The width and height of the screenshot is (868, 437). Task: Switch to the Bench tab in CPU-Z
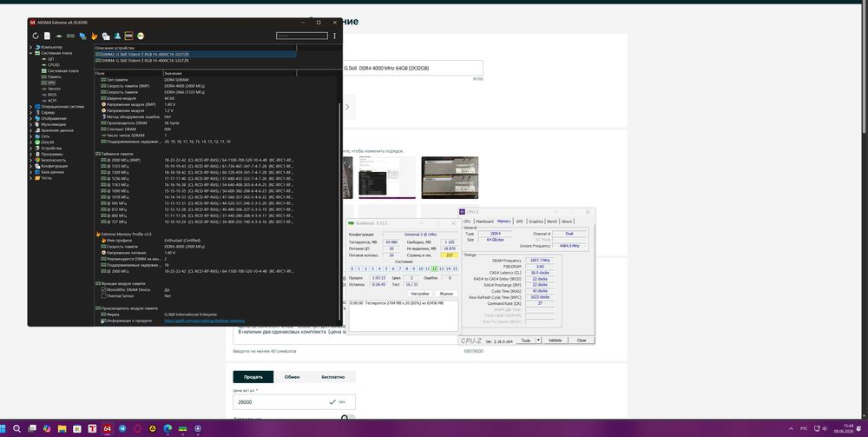point(552,221)
